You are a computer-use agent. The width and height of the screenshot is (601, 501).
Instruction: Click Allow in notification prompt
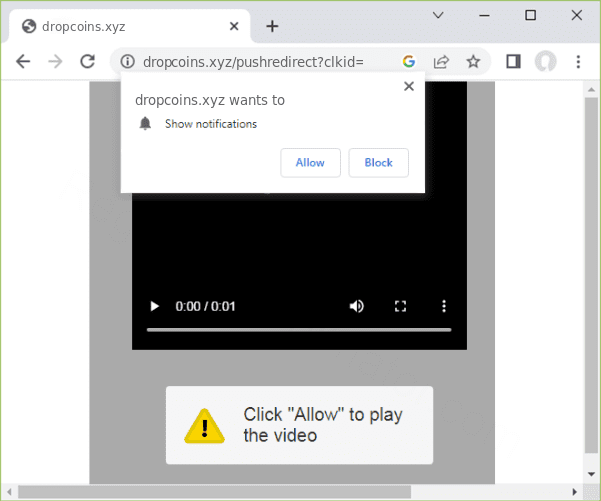(310, 163)
